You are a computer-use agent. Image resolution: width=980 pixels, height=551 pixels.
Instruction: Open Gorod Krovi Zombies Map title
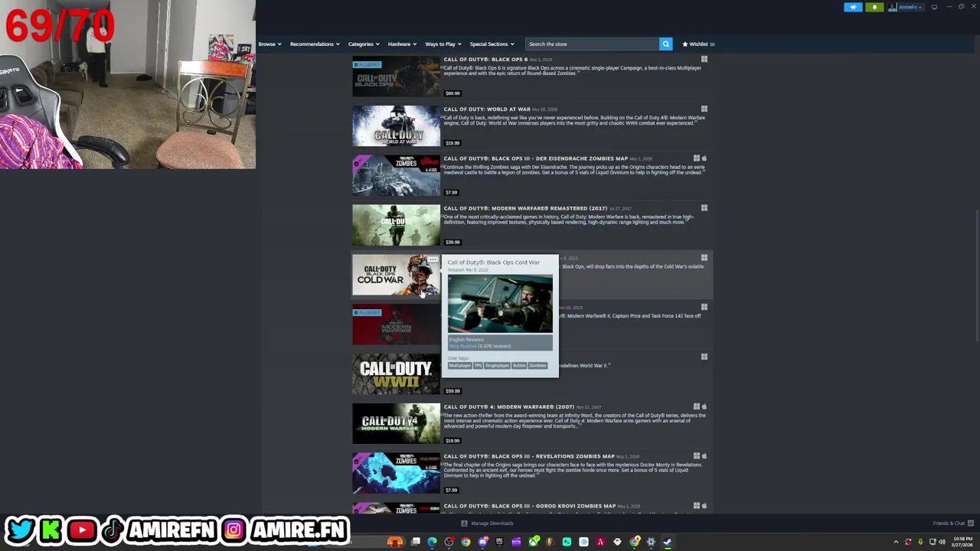click(530, 506)
